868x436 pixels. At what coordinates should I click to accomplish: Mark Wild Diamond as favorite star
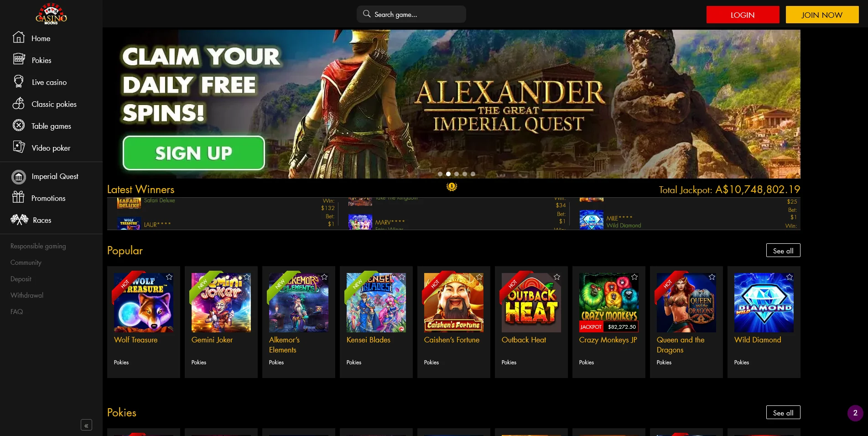[790, 277]
